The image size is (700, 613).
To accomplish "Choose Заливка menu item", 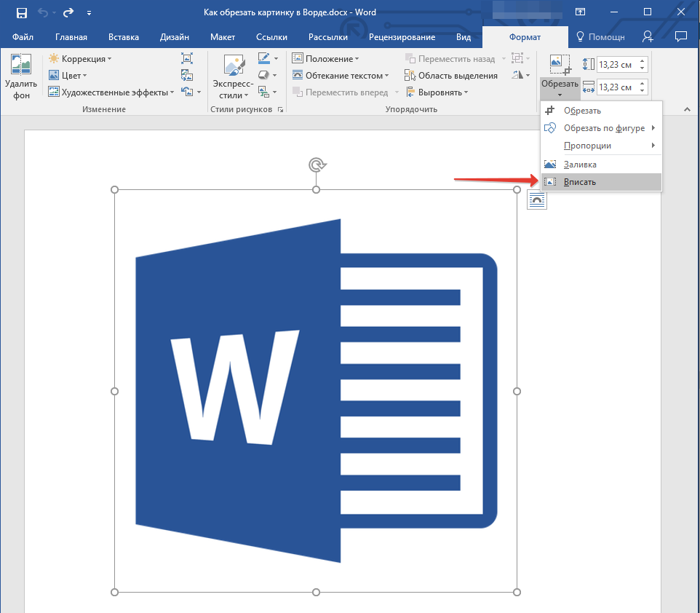I will [601, 165].
